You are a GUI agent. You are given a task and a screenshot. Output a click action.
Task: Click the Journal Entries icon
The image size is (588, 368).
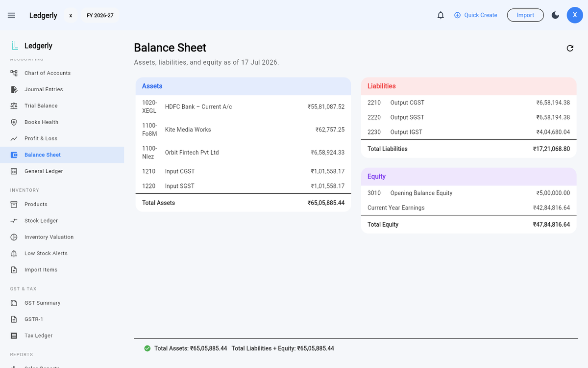(14, 89)
